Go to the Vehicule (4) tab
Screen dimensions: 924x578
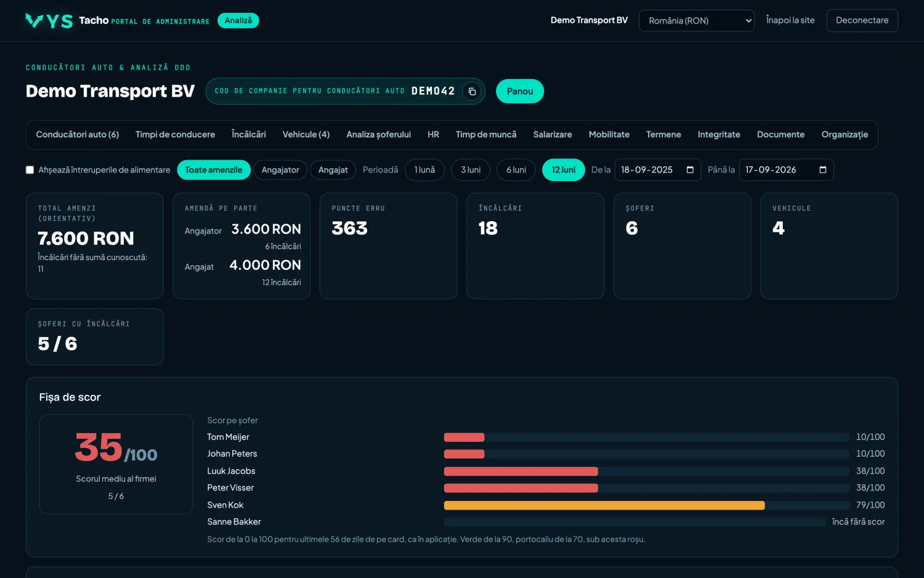[306, 134]
